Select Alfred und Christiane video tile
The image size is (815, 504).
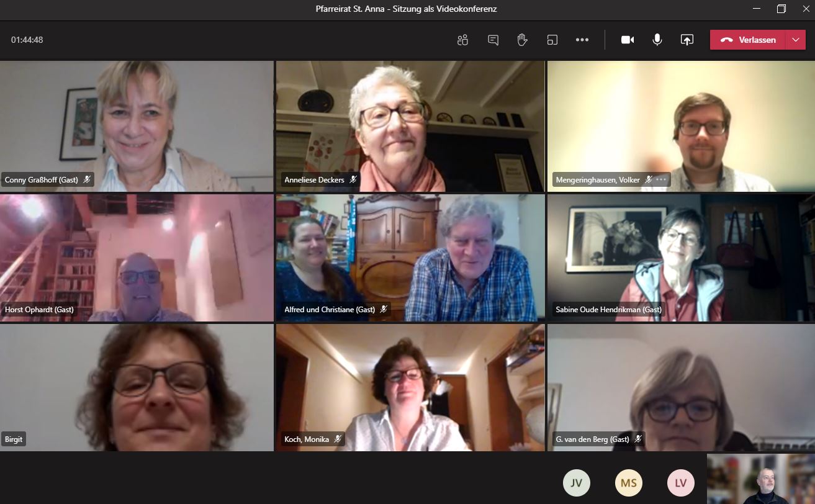coord(410,258)
